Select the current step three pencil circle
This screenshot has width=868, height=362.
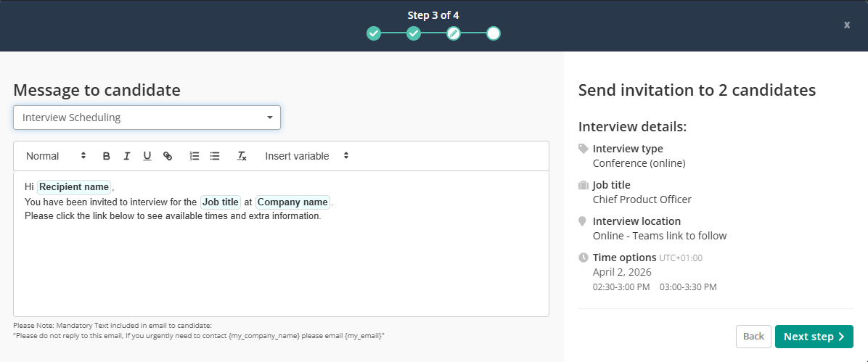coord(454,33)
